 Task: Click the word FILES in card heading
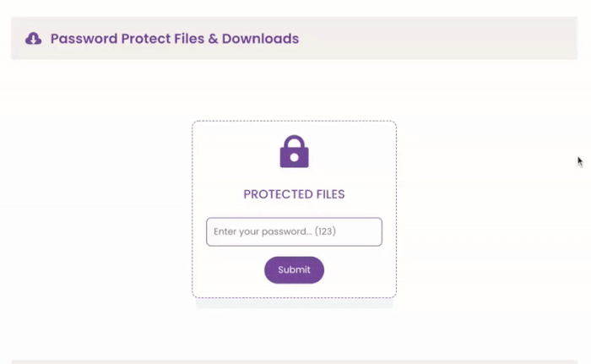pos(331,194)
